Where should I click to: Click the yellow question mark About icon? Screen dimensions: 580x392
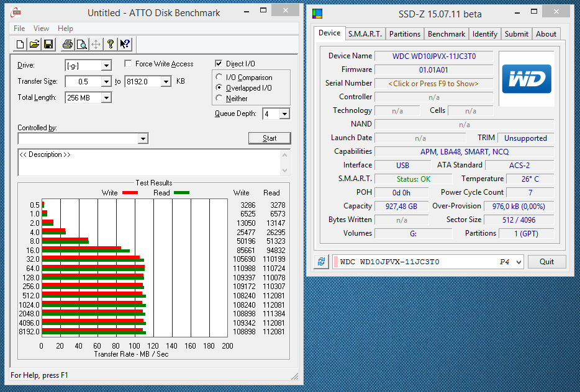[x=111, y=44]
